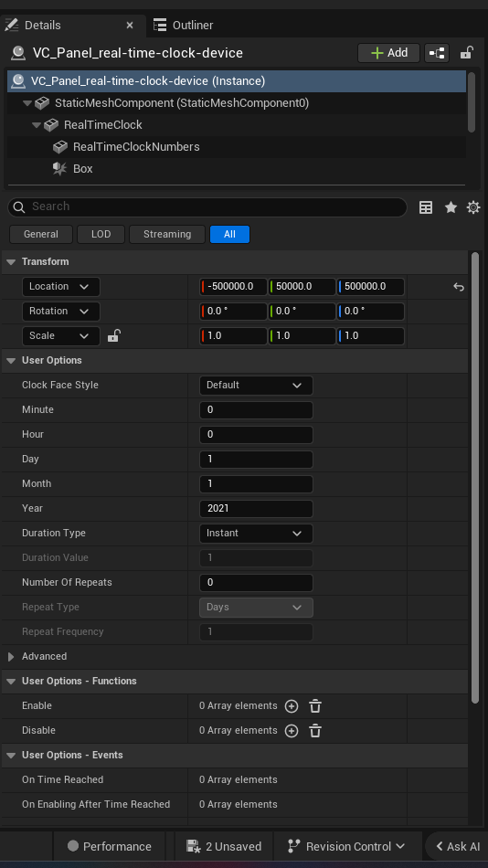Add element to Disable array
This screenshot has height=868, width=488.
292,731
